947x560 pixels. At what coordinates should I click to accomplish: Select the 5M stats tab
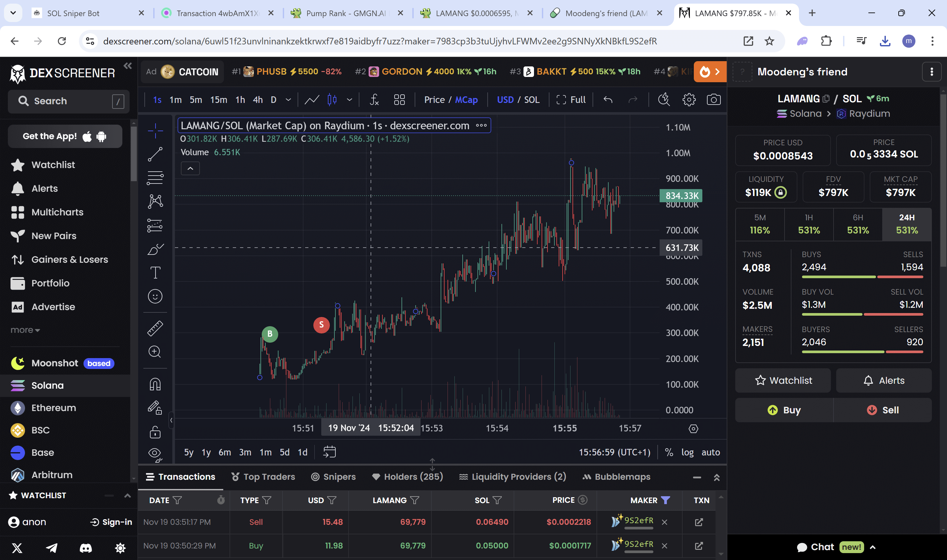click(x=760, y=224)
